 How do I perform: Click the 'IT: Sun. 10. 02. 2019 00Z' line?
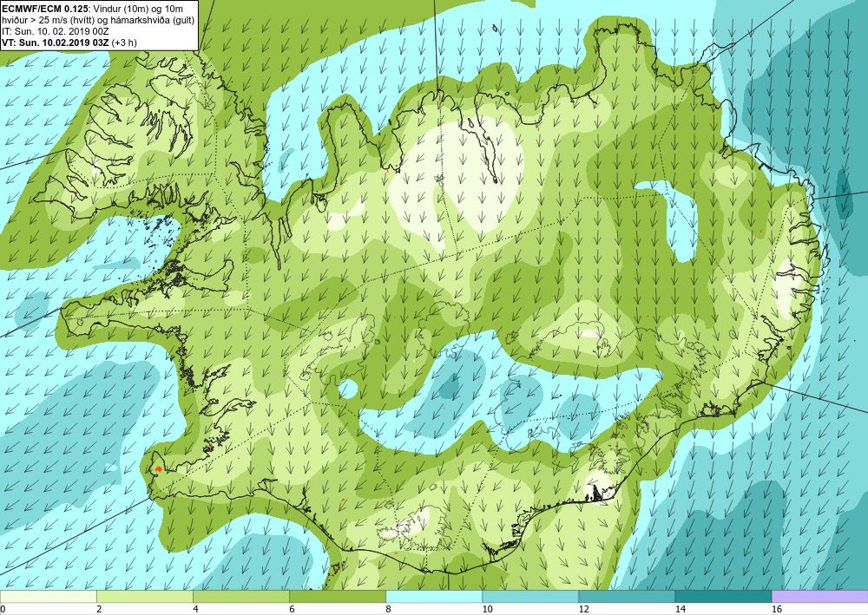(x=56, y=31)
